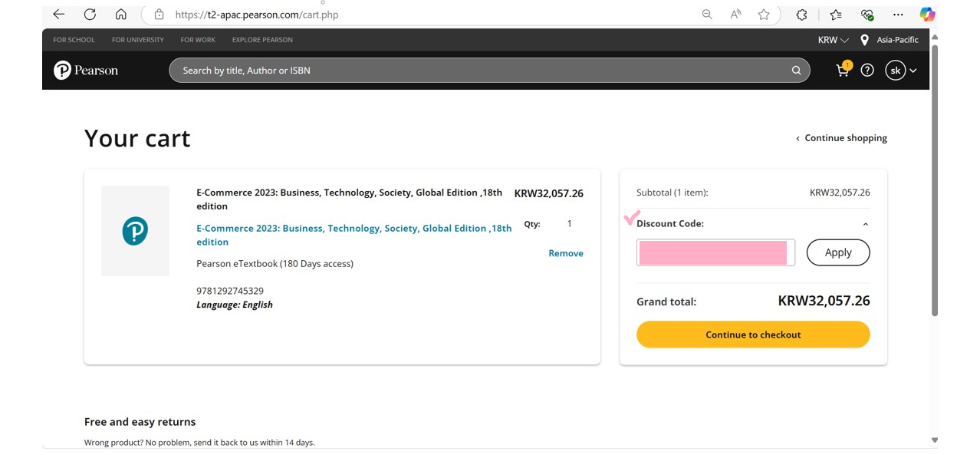The width and height of the screenshot is (980, 455).
Task: Open the FOR WORK menu
Action: click(x=198, y=40)
